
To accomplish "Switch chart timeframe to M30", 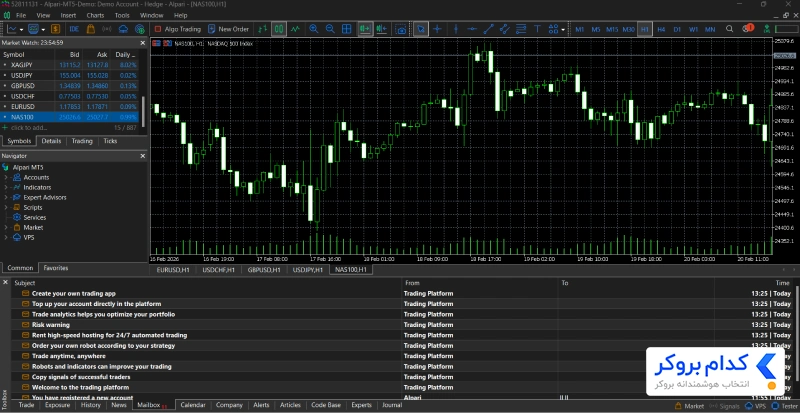I will 629,30.
